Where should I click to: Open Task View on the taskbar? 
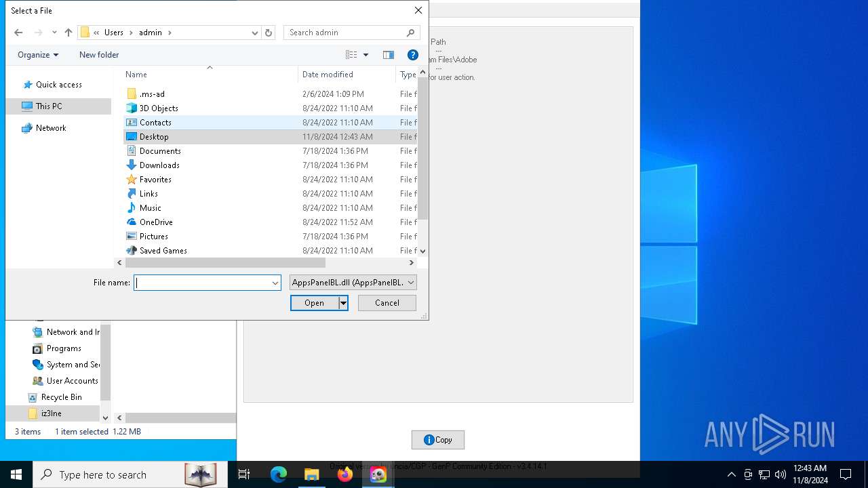pyautogui.click(x=244, y=474)
